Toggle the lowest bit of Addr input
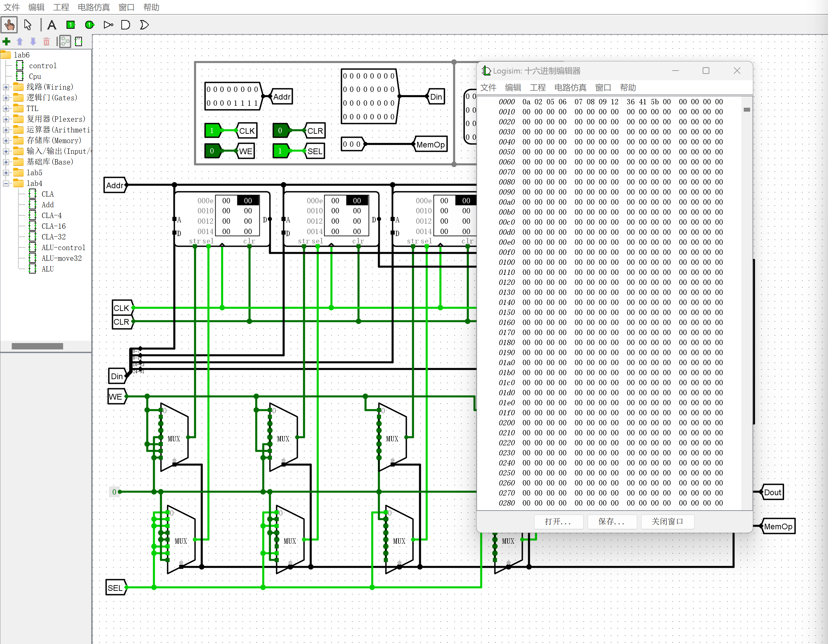 (256, 103)
